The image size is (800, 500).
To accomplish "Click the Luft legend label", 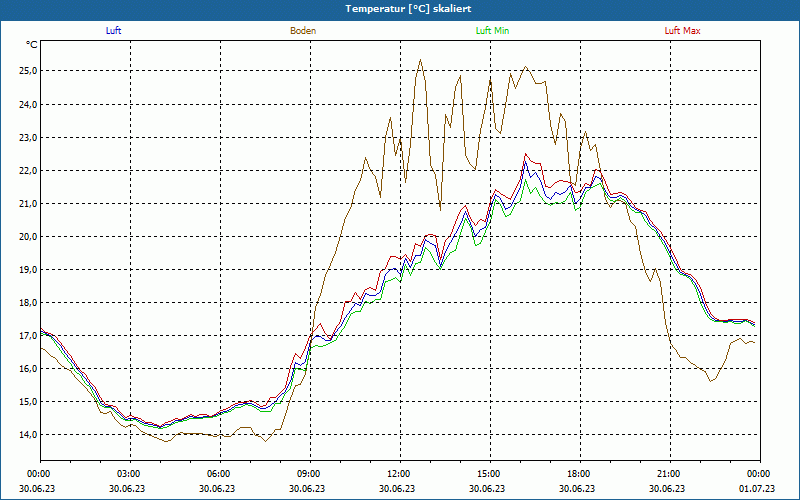I will [113, 31].
